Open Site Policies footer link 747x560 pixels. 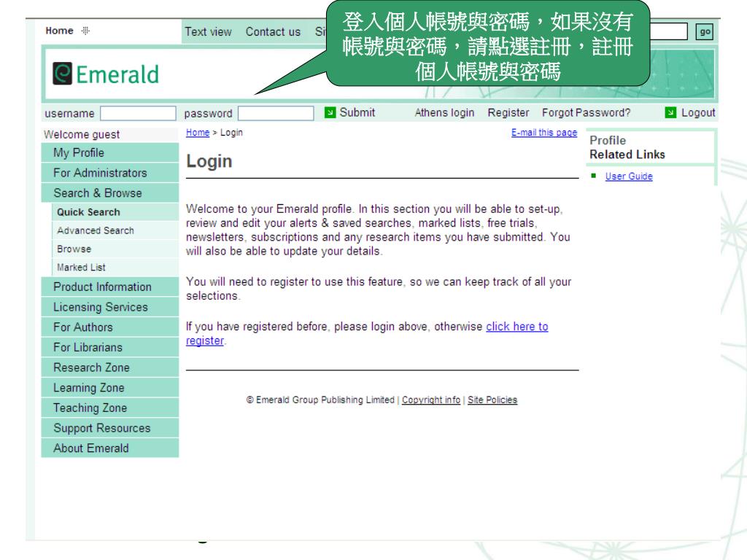[x=492, y=400]
